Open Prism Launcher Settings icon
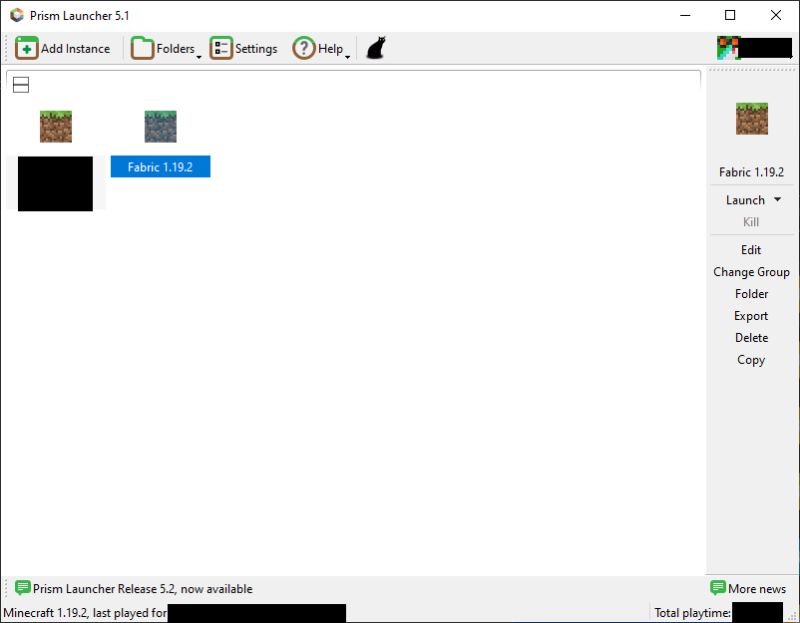This screenshot has width=800, height=623. pyautogui.click(x=219, y=47)
